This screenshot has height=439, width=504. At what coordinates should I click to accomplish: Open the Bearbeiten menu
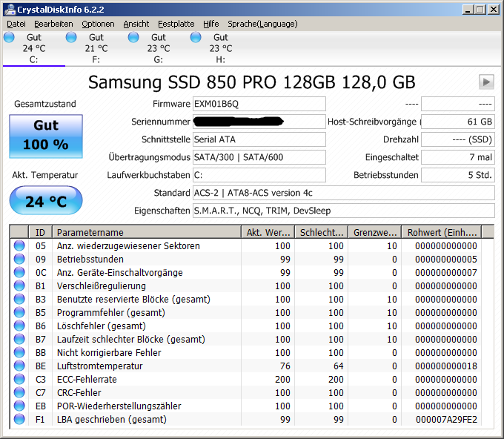click(x=53, y=24)
